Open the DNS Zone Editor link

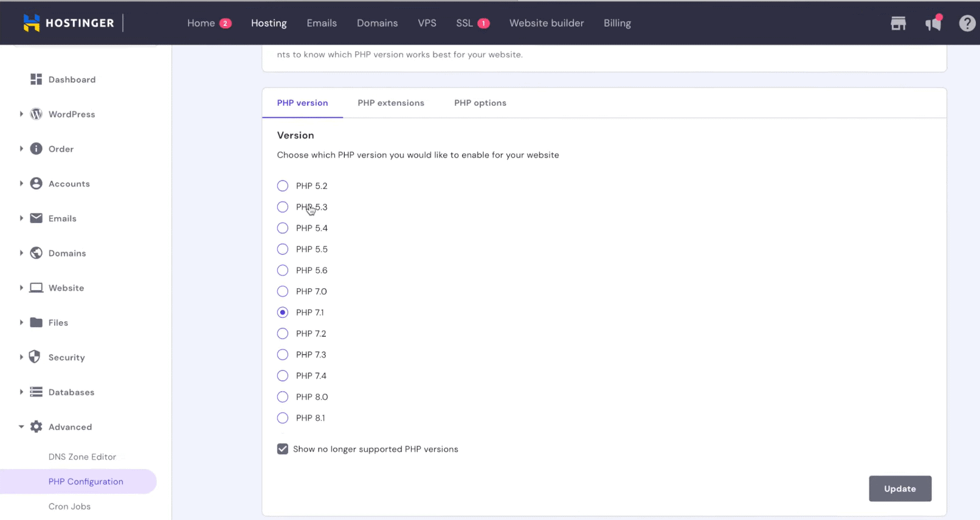point(82,457)
